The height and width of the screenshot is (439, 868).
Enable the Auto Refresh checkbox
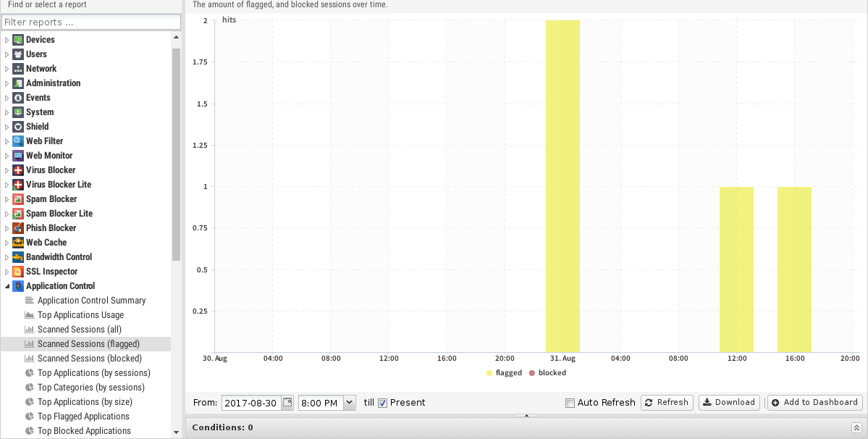pyautogui.click(x=570, y=403)
